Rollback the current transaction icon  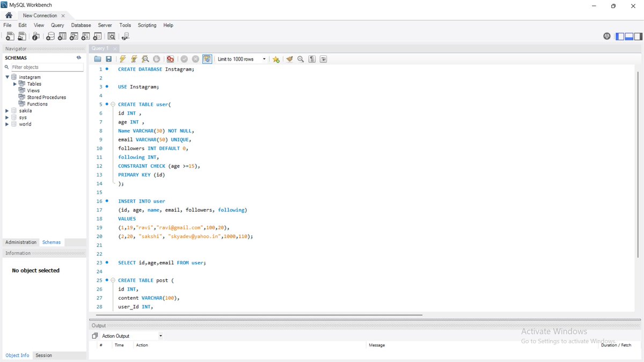195,59
